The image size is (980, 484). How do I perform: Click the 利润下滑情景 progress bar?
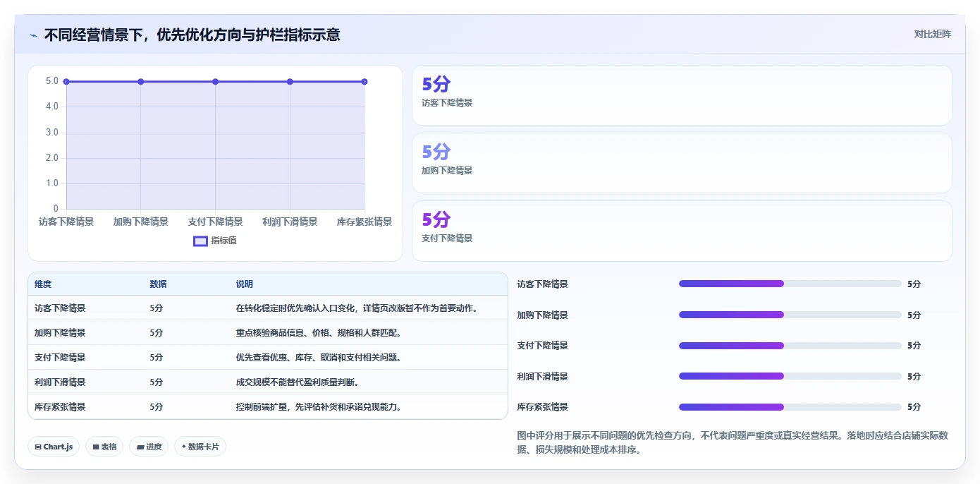[790, 376]
